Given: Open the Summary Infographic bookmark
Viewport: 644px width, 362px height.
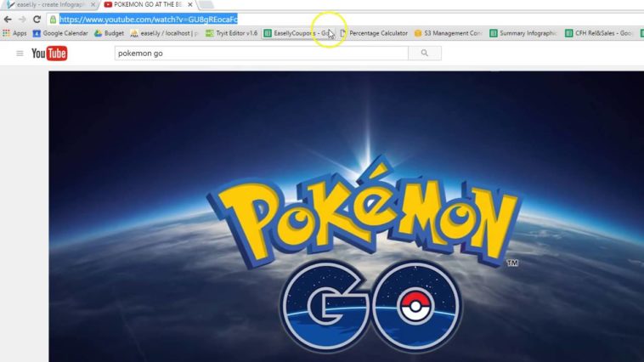Looking at the screenshot, I should click(x=523, y=33).
